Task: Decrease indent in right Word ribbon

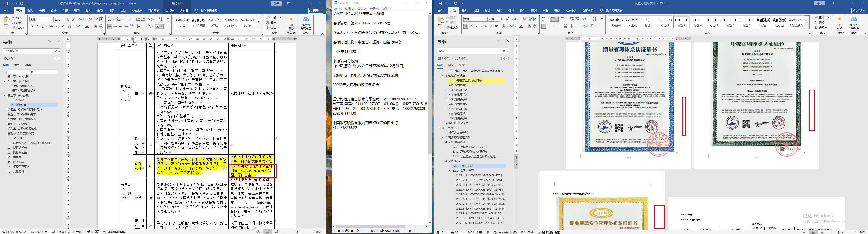Action: click(x=572, y=19)
